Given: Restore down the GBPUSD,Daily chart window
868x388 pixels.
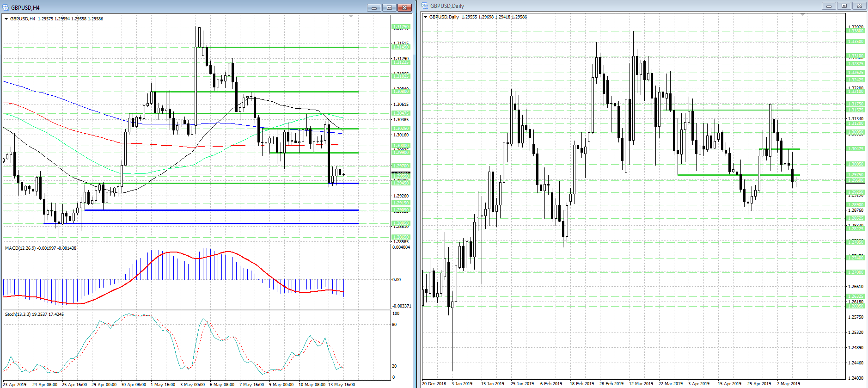Looking at the screenshot, I should [844, 6].
